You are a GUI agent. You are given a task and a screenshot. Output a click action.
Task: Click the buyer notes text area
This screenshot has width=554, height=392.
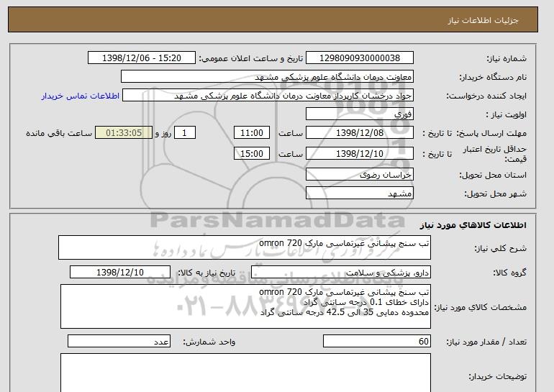[245, 373]
